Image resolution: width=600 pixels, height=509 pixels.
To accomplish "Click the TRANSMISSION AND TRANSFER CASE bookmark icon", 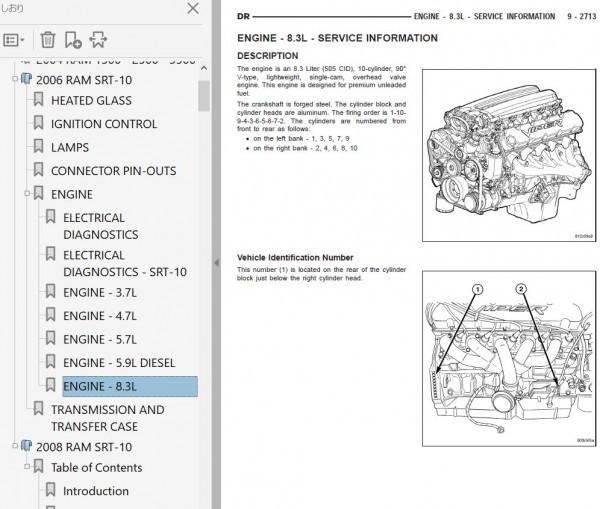I will coord(38,408).
